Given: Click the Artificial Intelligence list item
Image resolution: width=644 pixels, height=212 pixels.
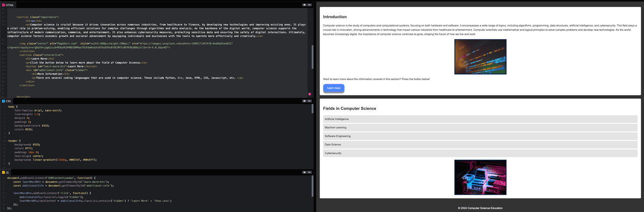Looking at the screenshot, I should pos(480,119).
